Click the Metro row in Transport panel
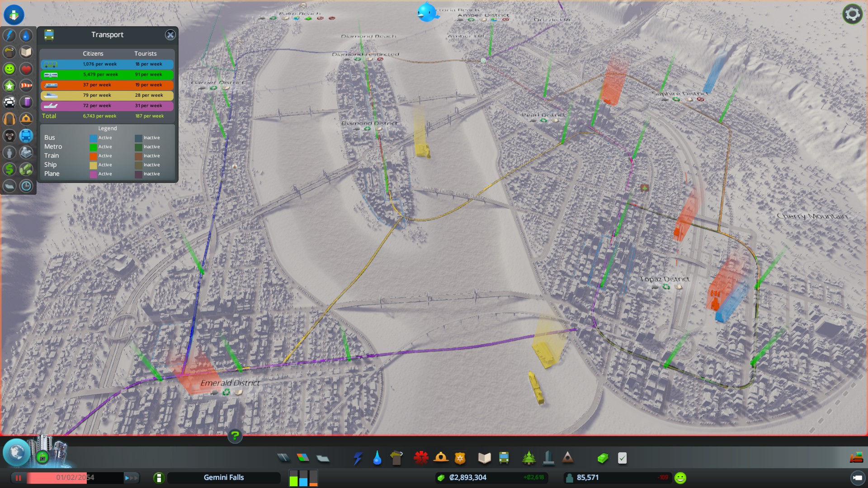The image size is (868, 488). pos(107,75)
